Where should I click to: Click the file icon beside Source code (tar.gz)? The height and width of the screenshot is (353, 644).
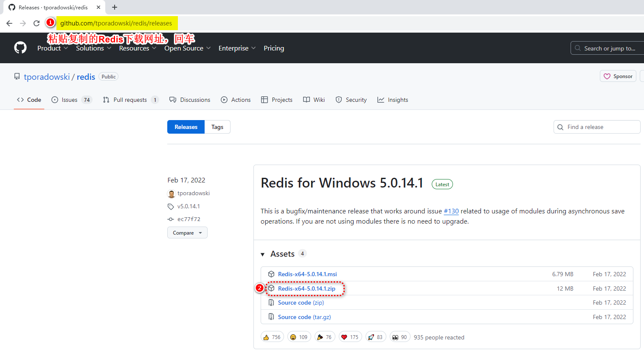[271, 317]
